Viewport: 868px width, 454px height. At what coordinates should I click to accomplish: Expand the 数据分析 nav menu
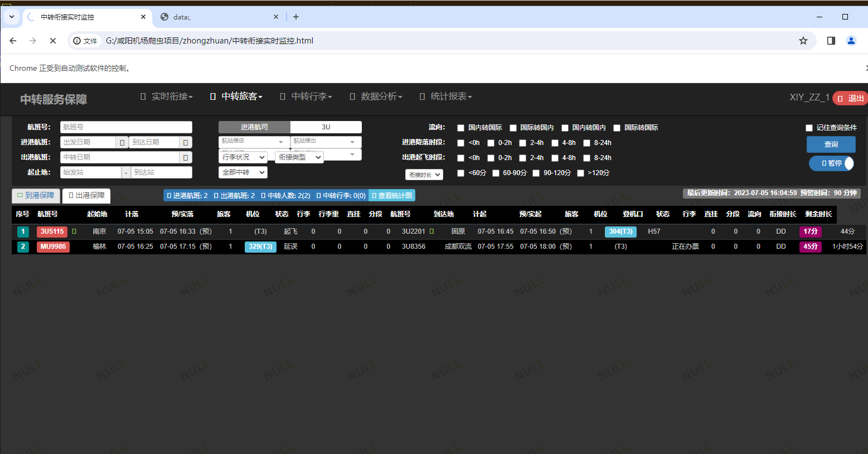[x=376, y=96]
